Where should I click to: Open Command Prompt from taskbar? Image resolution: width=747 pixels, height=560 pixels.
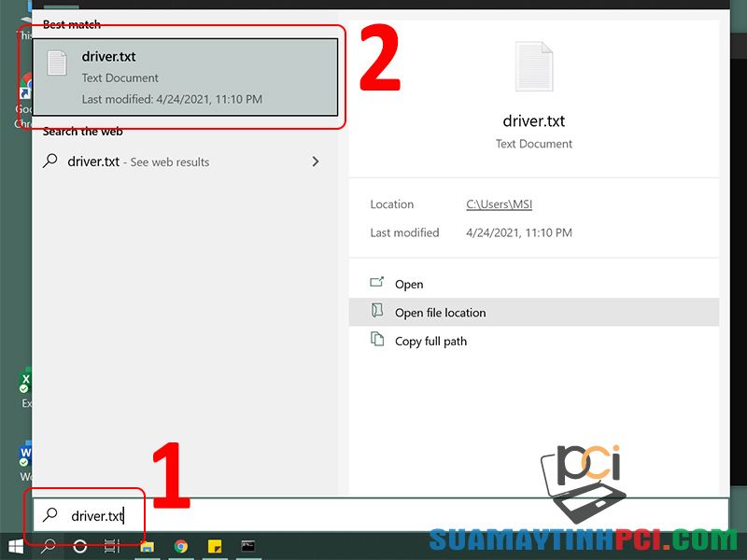coord(247,546)
